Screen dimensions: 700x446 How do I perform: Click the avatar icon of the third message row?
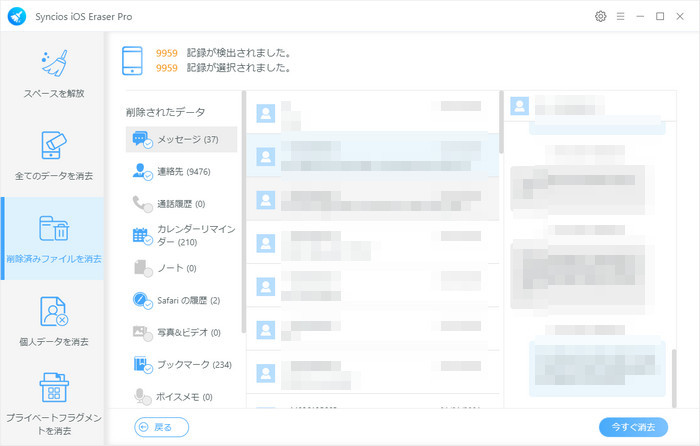[x=266, y=200]
